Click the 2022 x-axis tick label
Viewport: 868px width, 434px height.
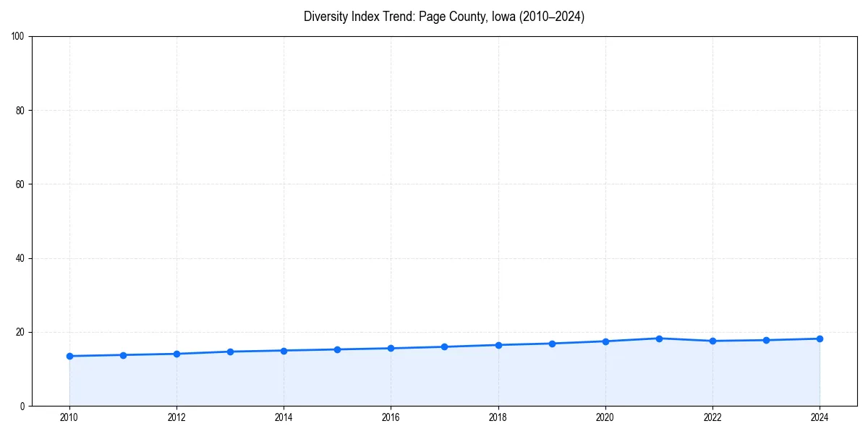(712, 417)
